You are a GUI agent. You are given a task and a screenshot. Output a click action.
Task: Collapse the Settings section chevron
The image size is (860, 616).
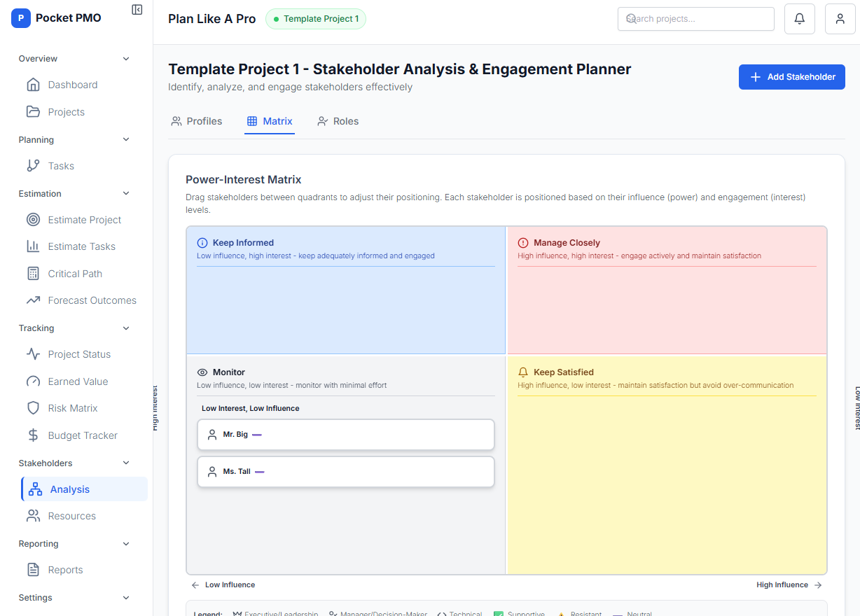(x=126, y=597)
